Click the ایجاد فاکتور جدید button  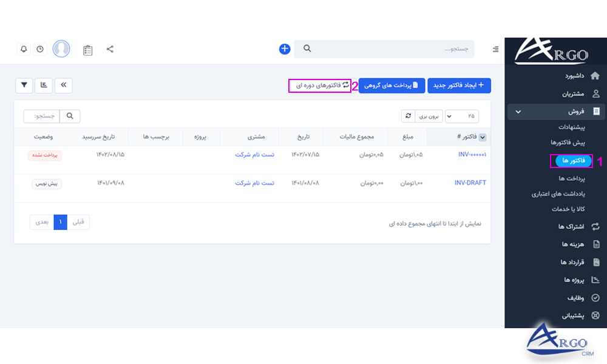[459, 86]
